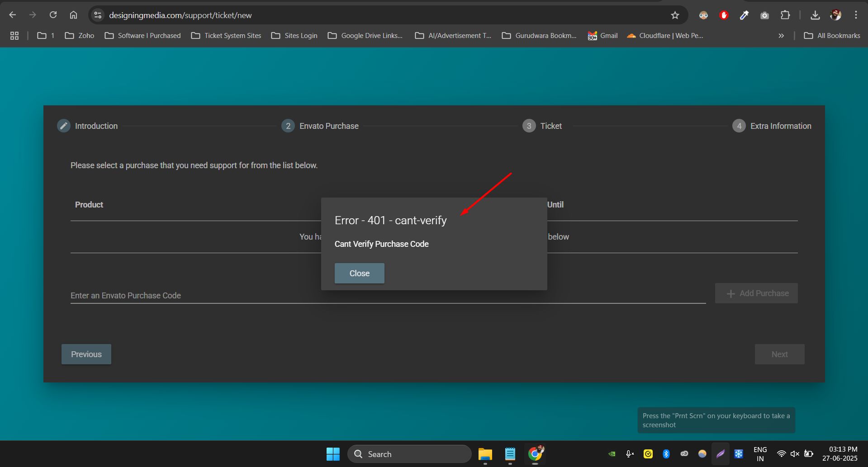Open the Gmail bookmark
Screen dimensions: 868x467
602,35
